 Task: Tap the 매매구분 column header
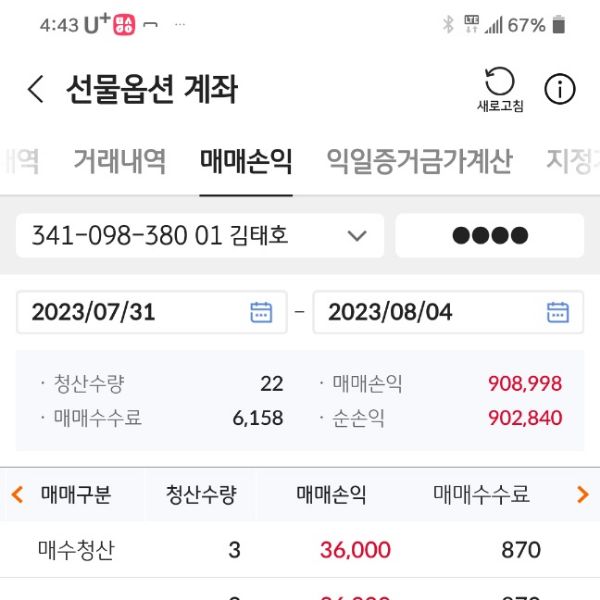tap(76, 494)
